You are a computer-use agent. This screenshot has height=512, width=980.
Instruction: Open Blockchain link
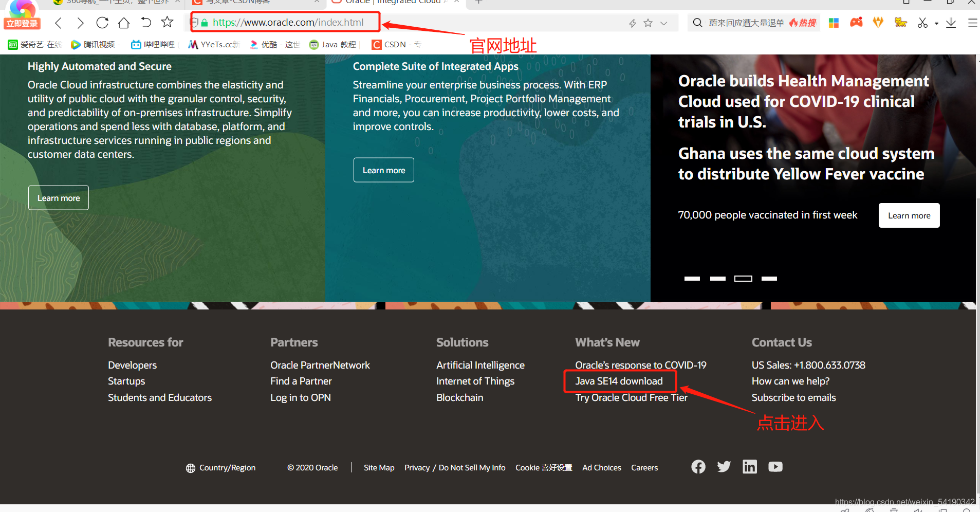point(460,398)
